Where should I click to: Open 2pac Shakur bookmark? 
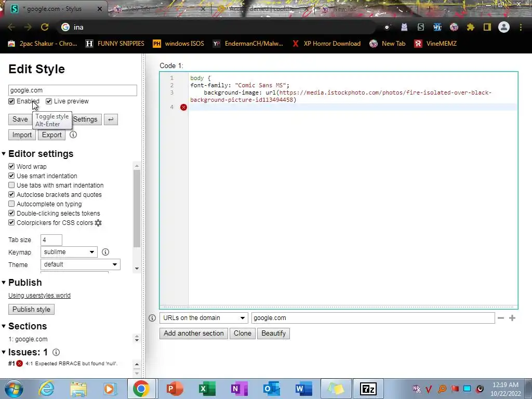(x=43, y=44)
